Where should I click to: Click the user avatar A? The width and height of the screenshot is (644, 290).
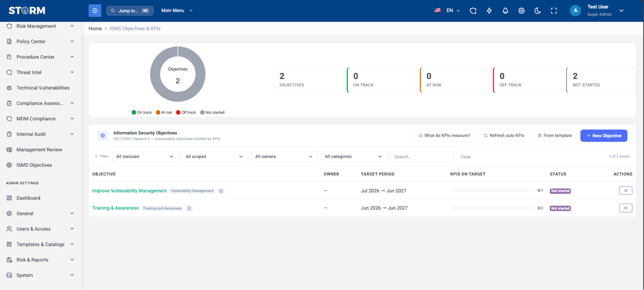click(575, 10)
